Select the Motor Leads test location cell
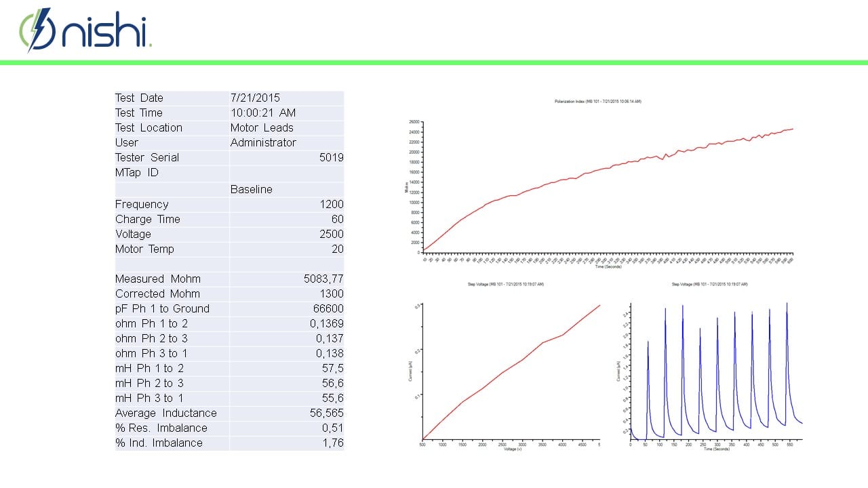The image size is (868, 488). [x=260, y=128]
